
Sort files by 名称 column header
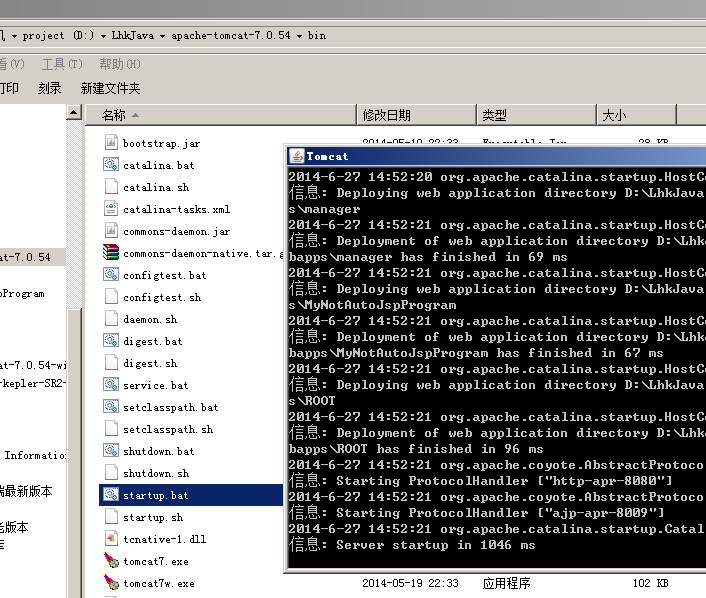(221, 115)
